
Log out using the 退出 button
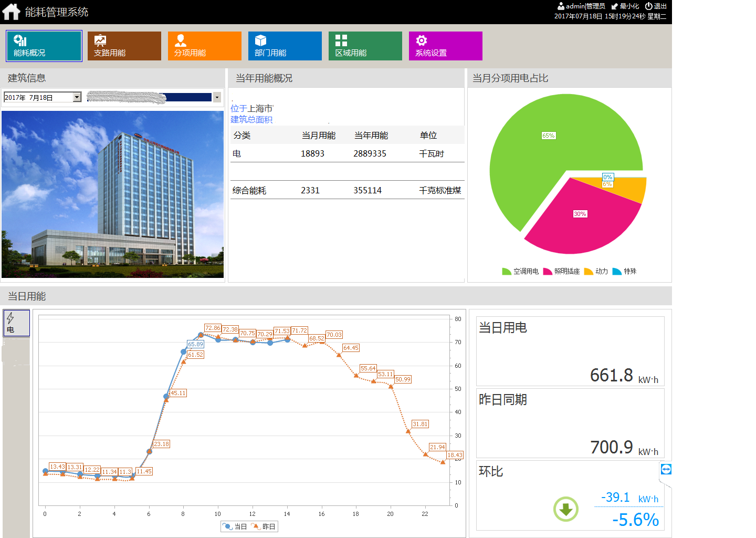[x=656, y=6]
